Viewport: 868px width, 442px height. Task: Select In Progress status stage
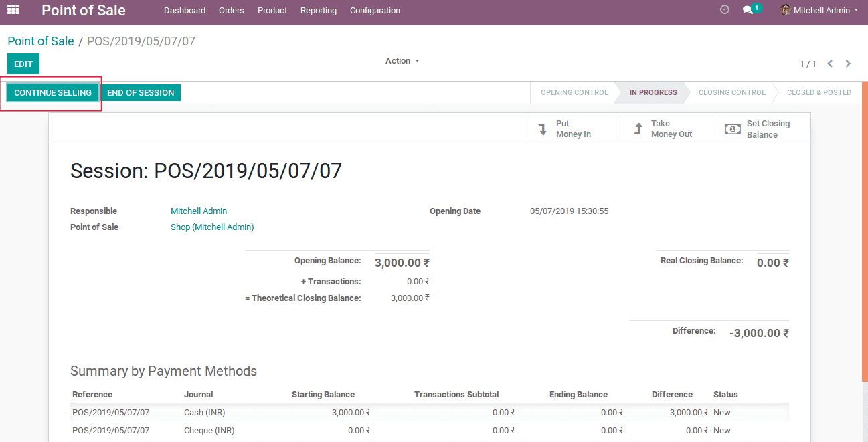coord(653,93)
